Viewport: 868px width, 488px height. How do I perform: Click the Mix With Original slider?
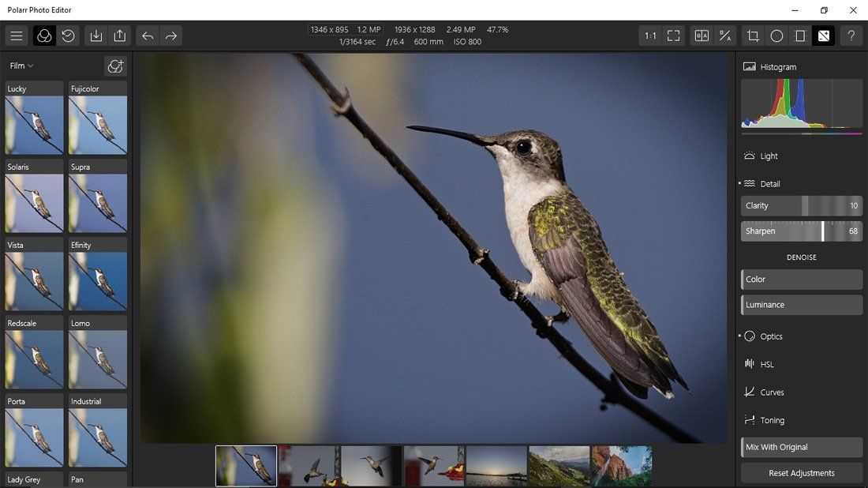(802, 447)
